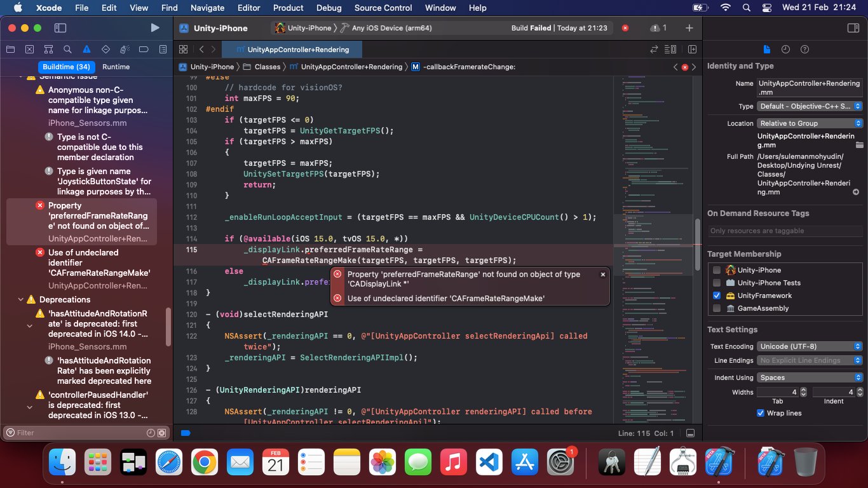Open the Find navigator magnifier icon
The width and height of the screenshot is (868, 488).
coord(67,50)
